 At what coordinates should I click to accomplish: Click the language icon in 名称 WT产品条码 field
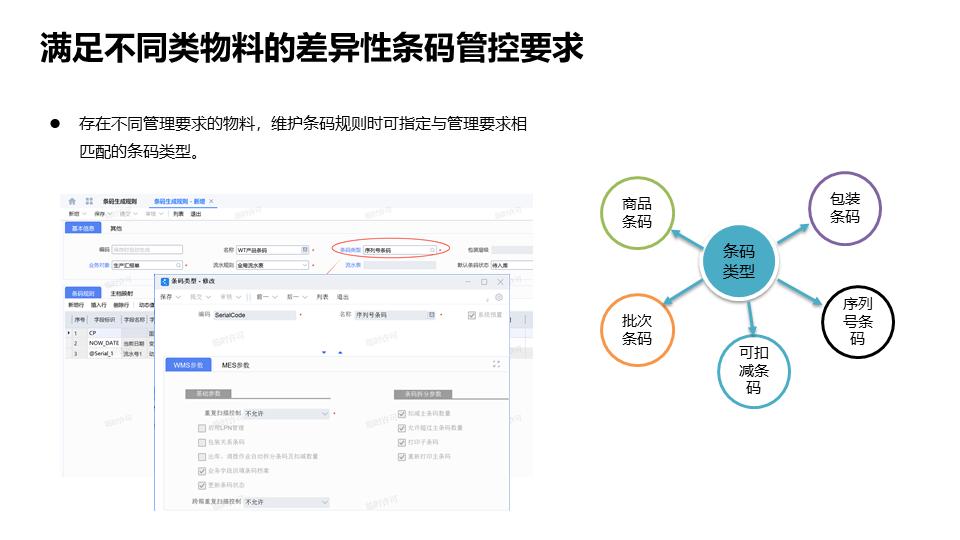pyautogui.click(x=305, y=249)
